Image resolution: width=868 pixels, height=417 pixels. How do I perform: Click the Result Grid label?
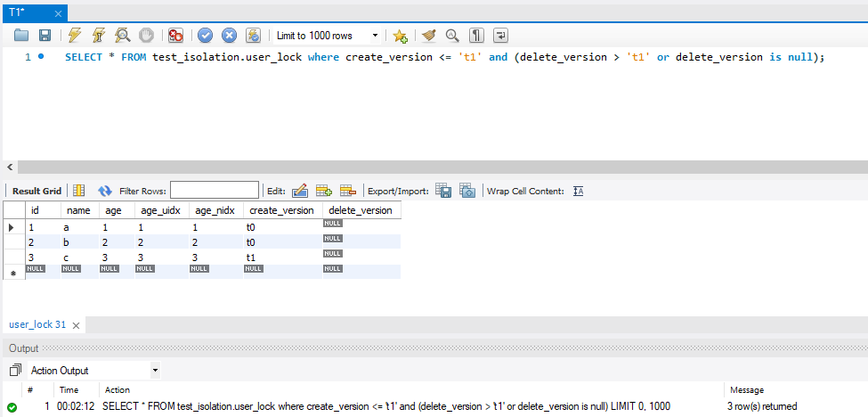pos(37,191)
